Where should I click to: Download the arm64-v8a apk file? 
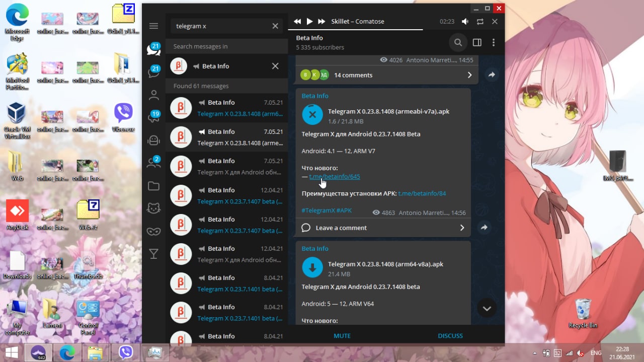point(312,267)
